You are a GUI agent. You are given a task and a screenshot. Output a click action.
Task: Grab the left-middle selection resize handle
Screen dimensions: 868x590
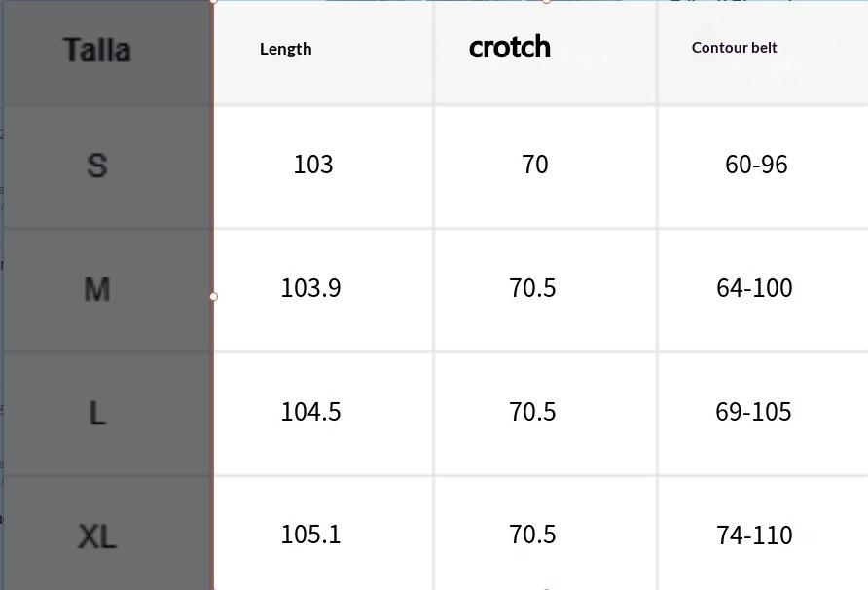point(214,296)
